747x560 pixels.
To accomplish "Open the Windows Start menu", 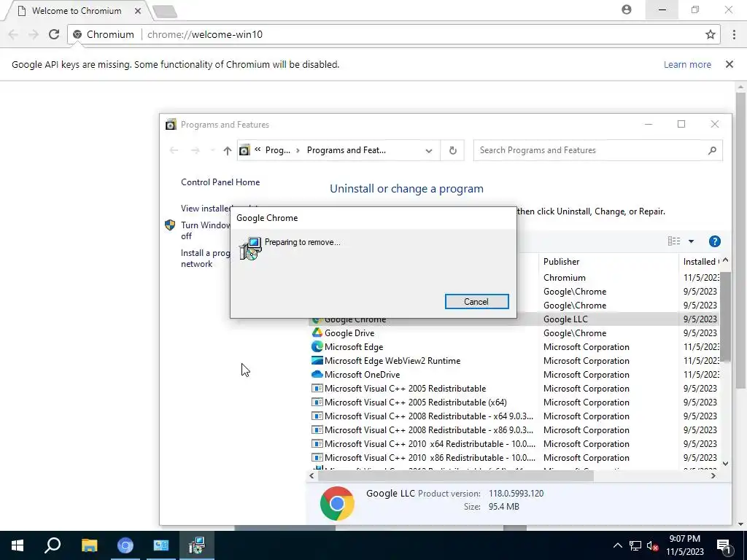I will click(18, 545).
